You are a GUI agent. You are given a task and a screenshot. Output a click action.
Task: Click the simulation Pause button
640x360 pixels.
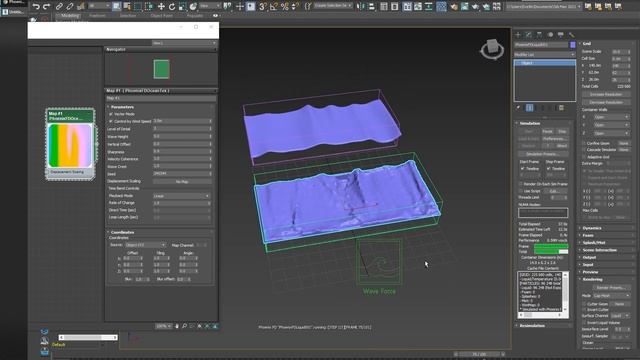point(547,131)
